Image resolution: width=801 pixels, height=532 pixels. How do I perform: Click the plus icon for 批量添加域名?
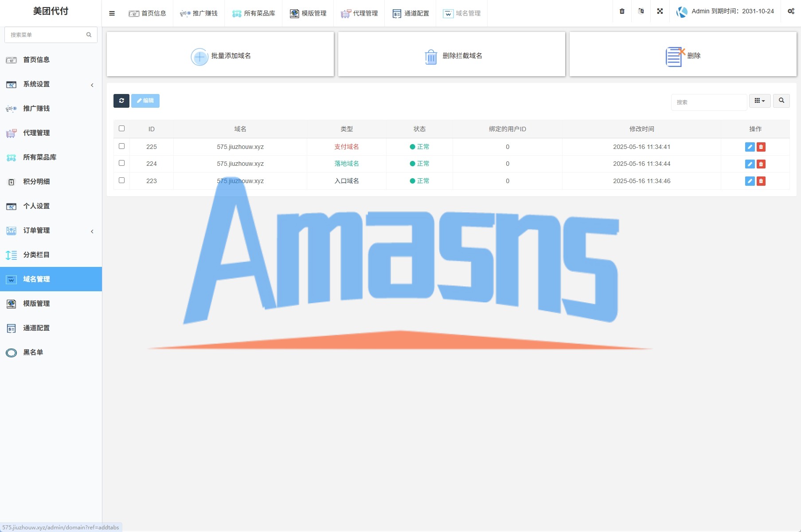click(x=199, y=57)
